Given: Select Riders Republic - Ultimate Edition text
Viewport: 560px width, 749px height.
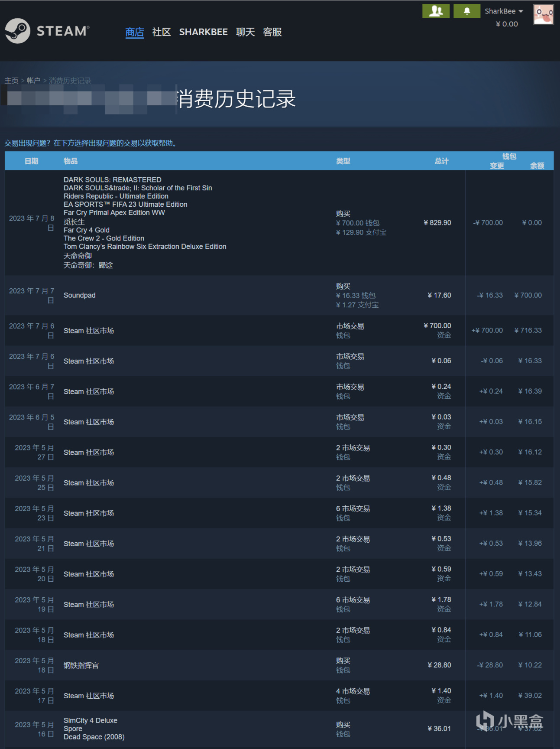Looking at the screenshot, I should pyautogui.click(x=116, y=196).
